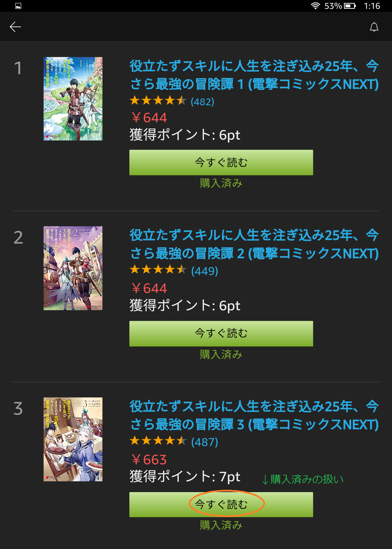
Task: Tap the 購入済み label under volume 1
Action: [221, 183]
